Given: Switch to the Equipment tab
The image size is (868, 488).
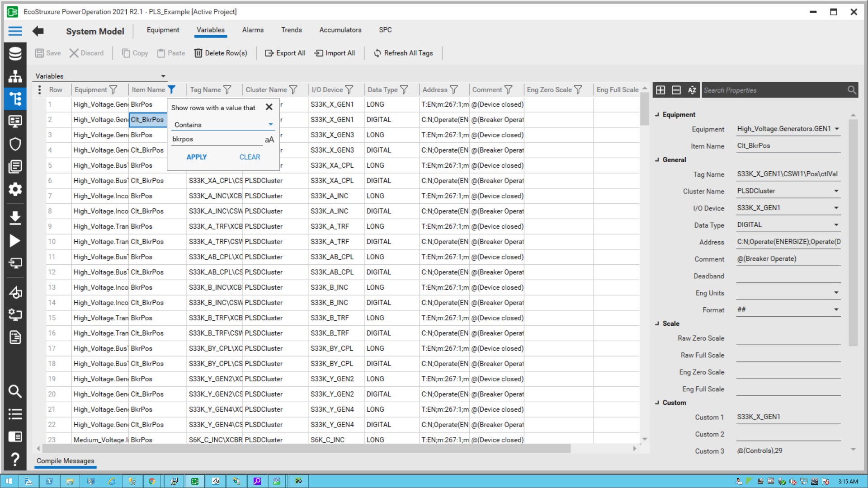Looking at the screenshot, I should (163, 30).
